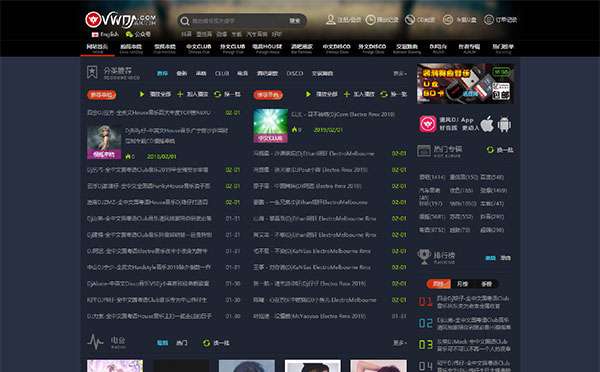Open the HOME navigation tab
Viewport: 600px width, 372px height.
[97, 49]
